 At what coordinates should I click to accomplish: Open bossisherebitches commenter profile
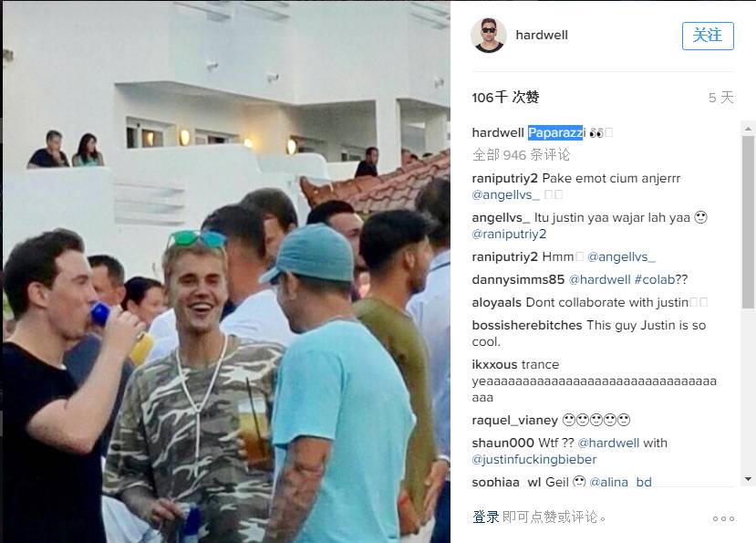pyautogui.click(x=527, y=325)
